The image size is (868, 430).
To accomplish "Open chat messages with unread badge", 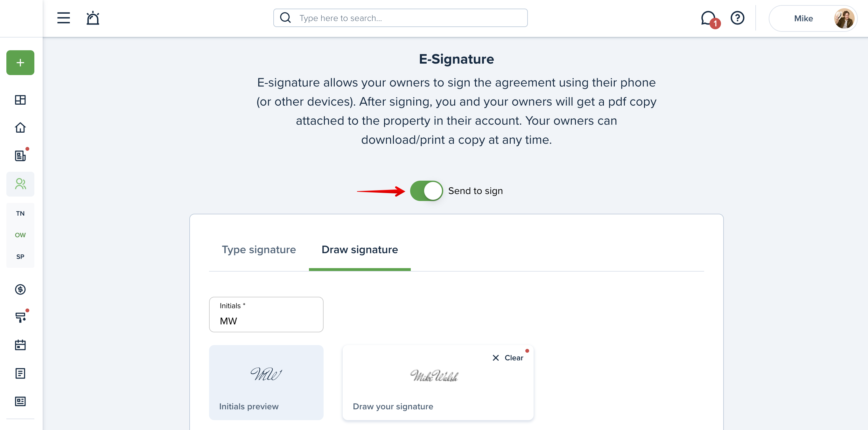I will [709, 18].
